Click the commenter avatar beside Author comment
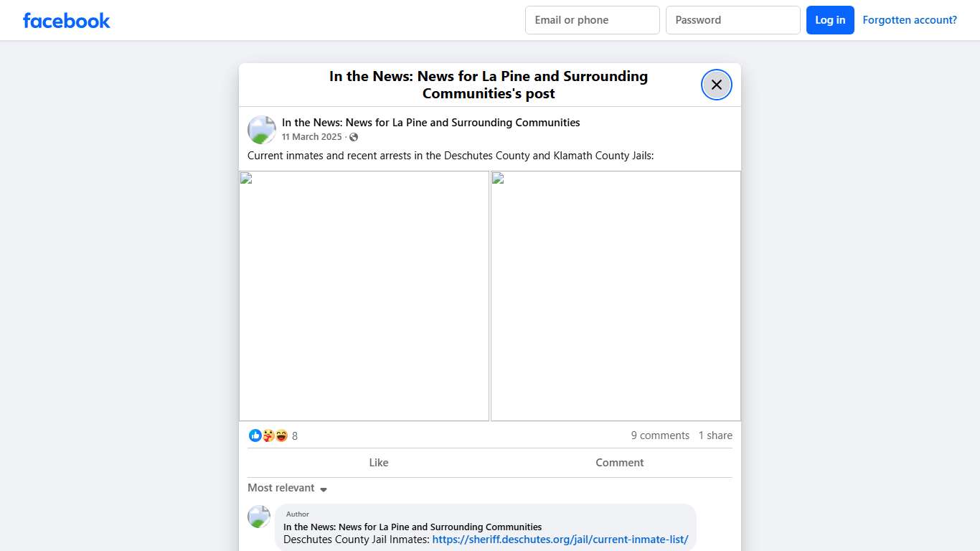This screenshot has width=980, height=551. click(259, 517)
